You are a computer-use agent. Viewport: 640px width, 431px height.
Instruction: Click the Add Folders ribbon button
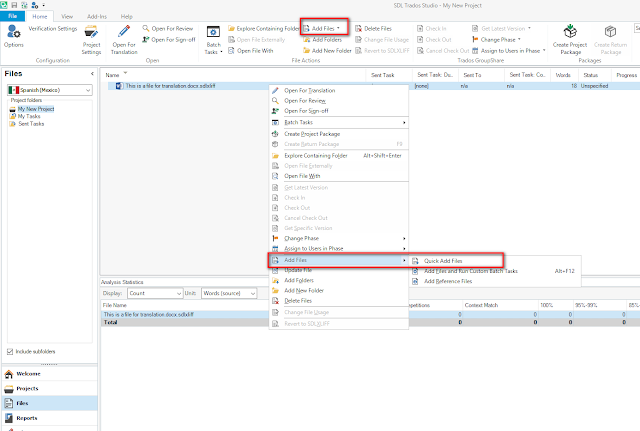click(x=322, y=40)
